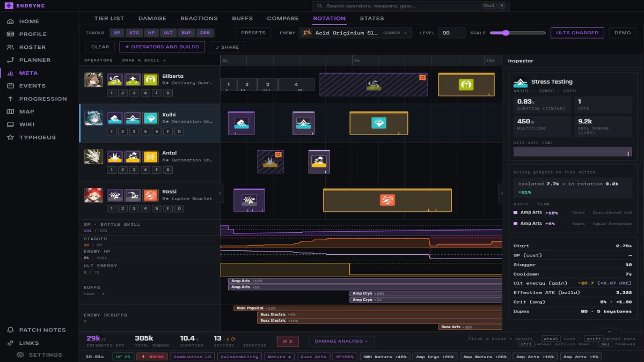Click Antal's first yellow skill icon
Viewport: 644px width, 362px height.
tap(114, 157)
